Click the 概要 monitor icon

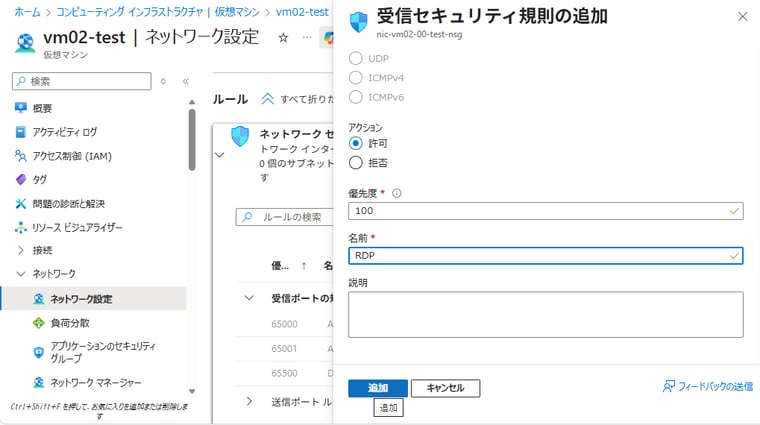(x=20, y=108)
